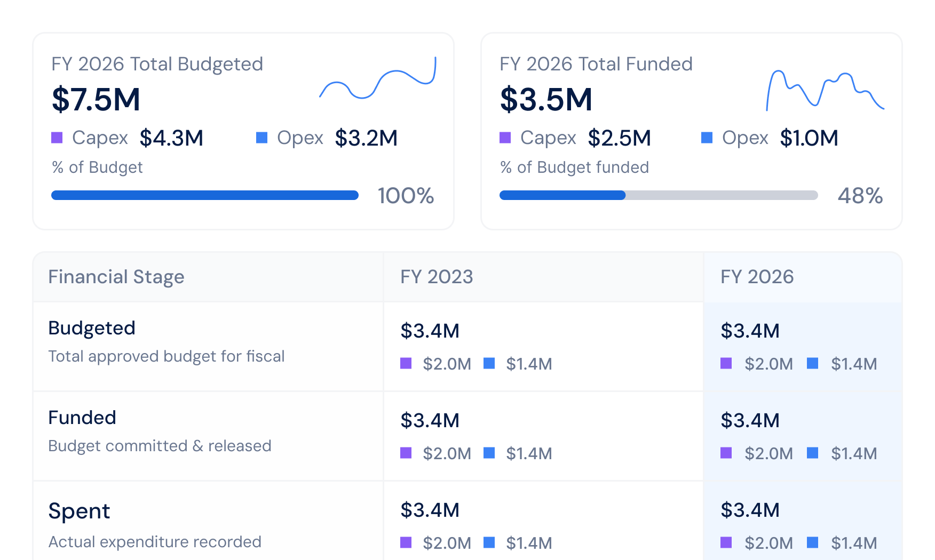Click the blue Opex swatch in Total Funded
Image resolution: width=935 pixels, height=560 pixels.
[x=707, y=138]
